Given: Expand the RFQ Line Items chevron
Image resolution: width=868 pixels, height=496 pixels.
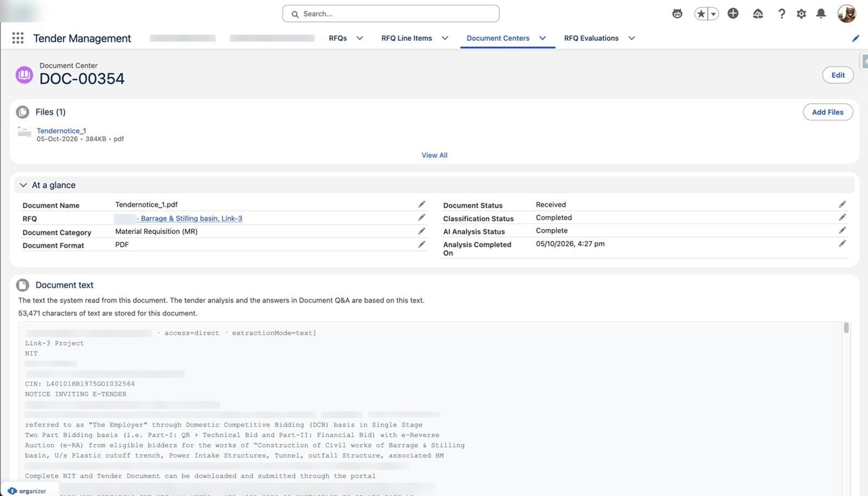Looking at the screenshot, I should [445, 38].
